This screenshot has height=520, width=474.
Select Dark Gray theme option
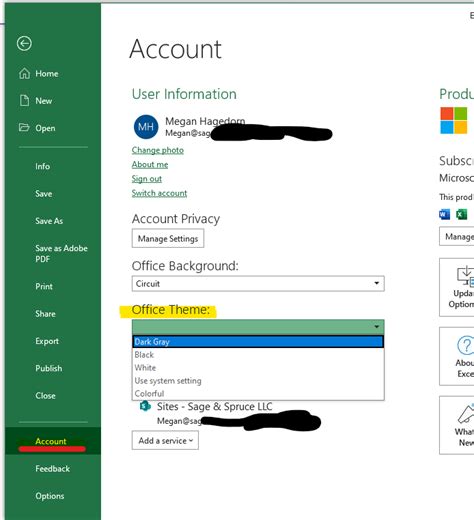point(258,342)
